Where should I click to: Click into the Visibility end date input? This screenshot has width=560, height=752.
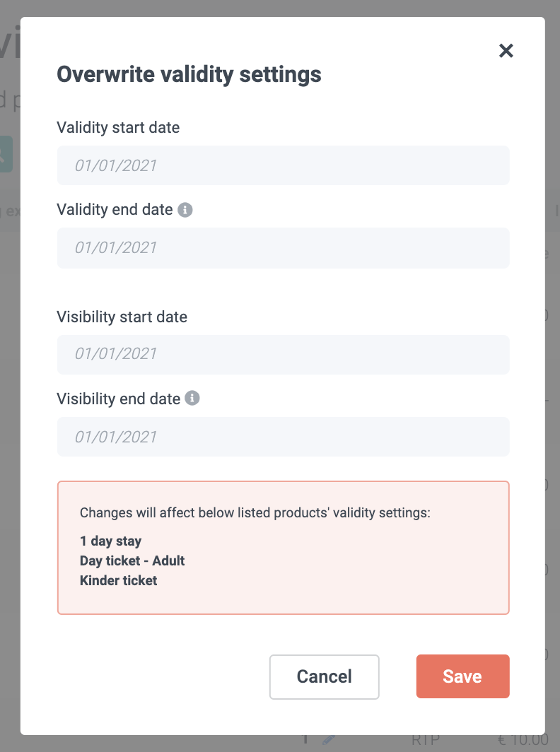point(283,437)
